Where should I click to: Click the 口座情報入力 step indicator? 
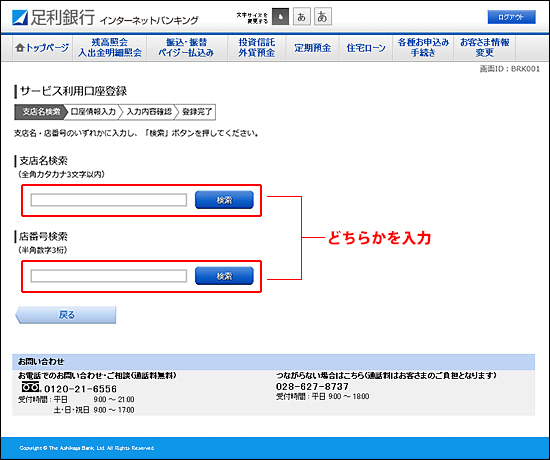click(93, 112)
